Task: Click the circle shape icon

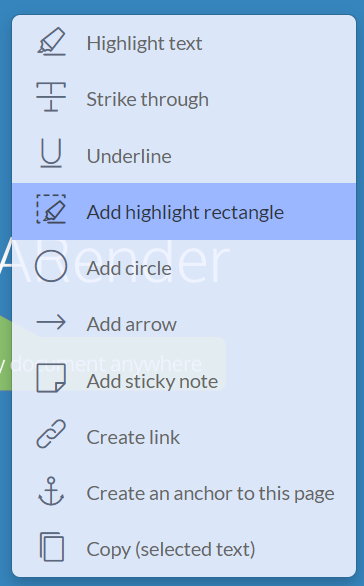Action: point(51,266)
